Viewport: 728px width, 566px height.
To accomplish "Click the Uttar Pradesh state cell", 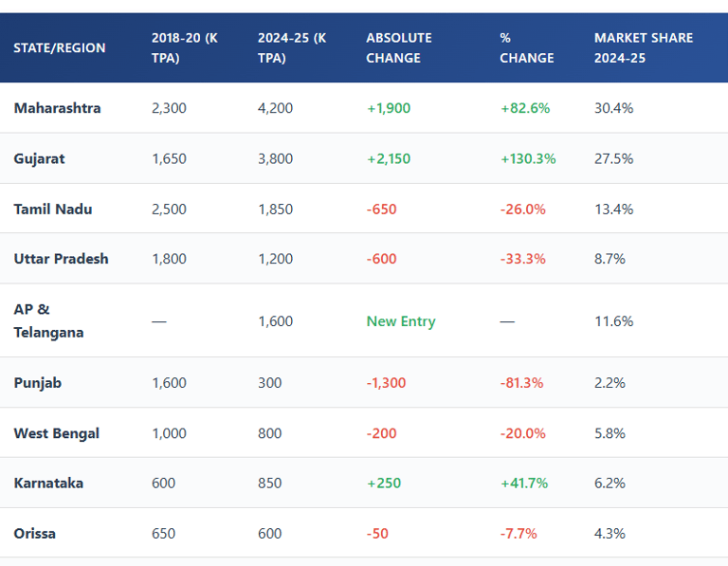I will pyautogui.click(x=61, y=259).
